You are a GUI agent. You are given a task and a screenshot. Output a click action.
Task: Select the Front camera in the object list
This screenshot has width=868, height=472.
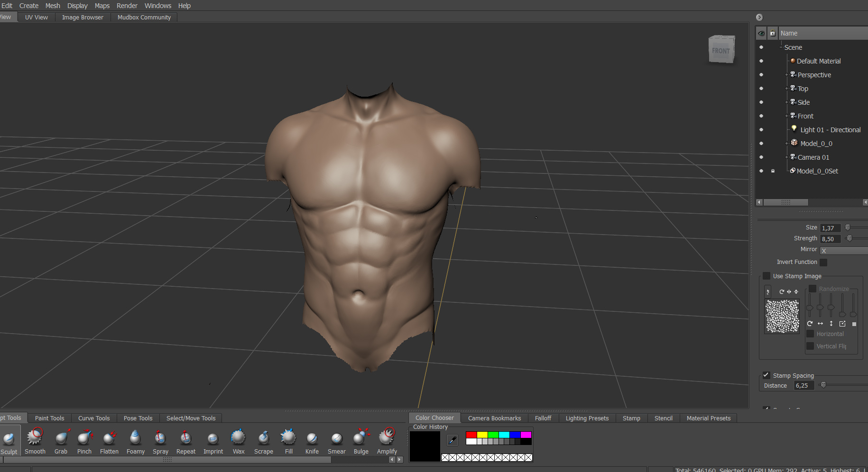point(805,116)
